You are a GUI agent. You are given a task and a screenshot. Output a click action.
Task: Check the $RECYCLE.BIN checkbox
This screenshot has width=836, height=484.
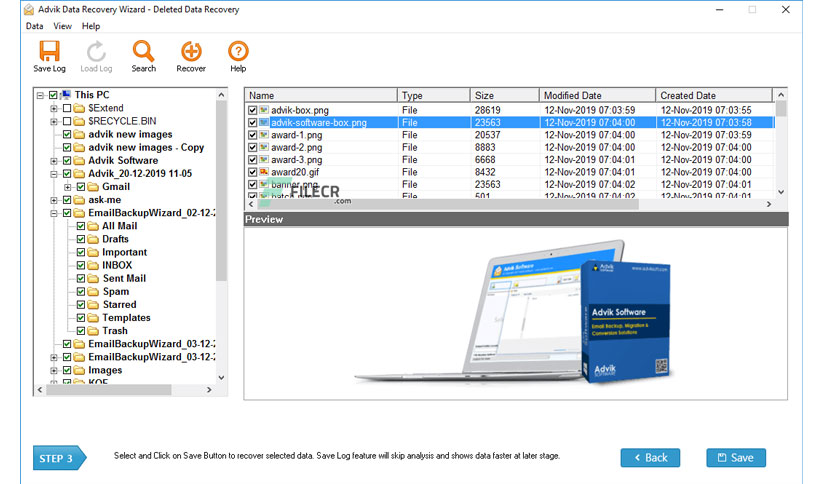tap(67, 122)
